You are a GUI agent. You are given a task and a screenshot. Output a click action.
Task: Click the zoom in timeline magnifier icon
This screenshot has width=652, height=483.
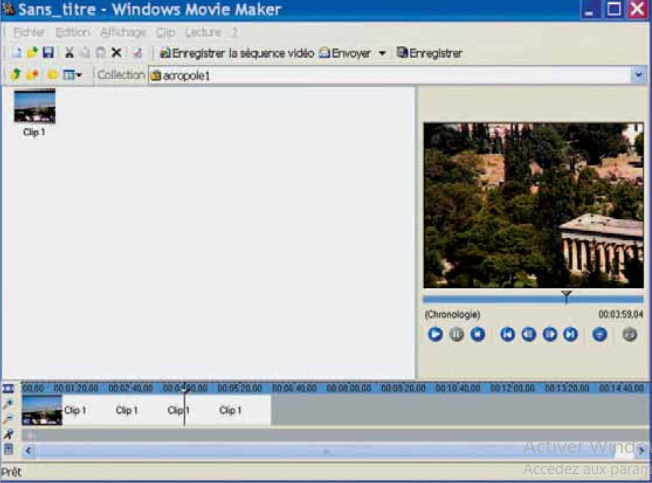pos(8,404)
